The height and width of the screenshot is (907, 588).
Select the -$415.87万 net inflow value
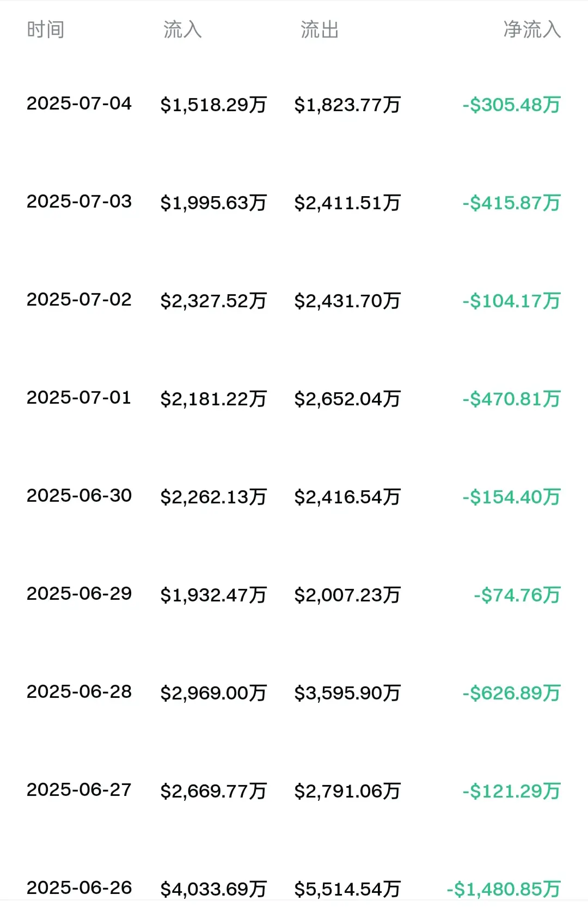pos(512,203)
